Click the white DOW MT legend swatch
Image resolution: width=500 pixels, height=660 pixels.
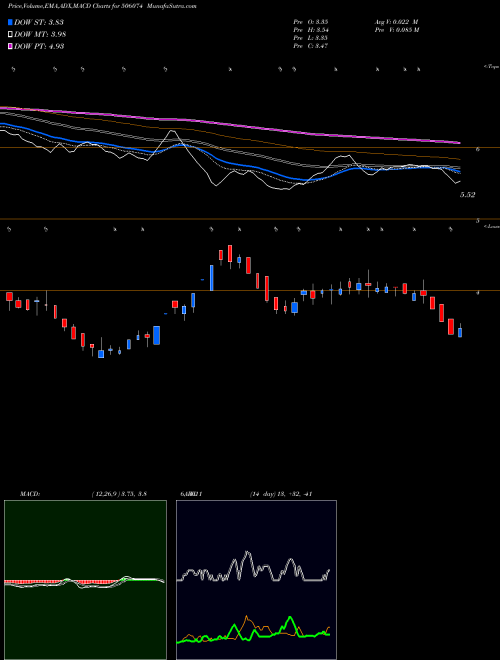click(10, 35)
